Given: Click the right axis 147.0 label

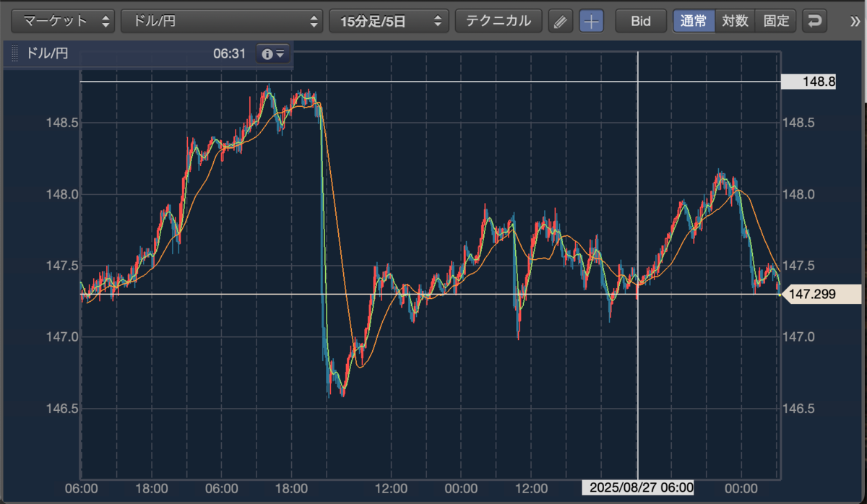Looking at the screenshot, I should click(798, 337).
